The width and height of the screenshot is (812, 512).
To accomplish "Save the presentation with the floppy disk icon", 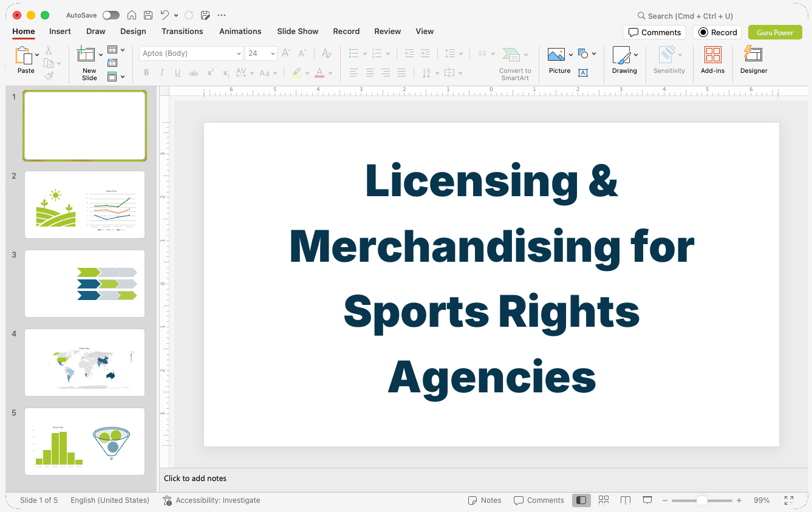I will (x=148, y=15).
